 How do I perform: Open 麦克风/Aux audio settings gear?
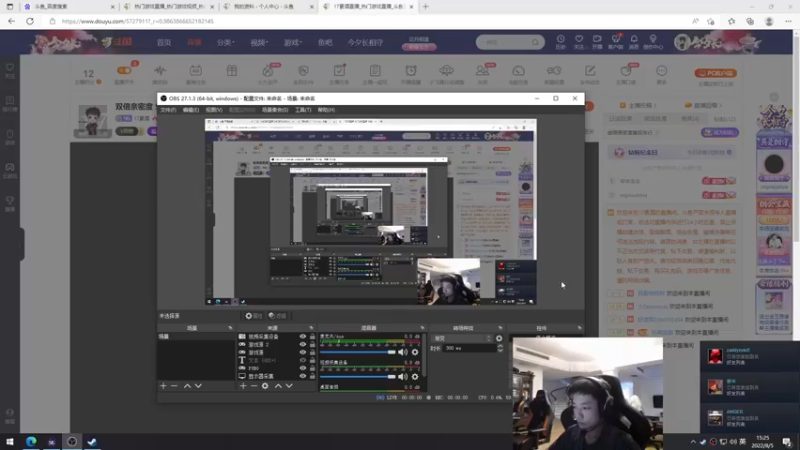415,352
